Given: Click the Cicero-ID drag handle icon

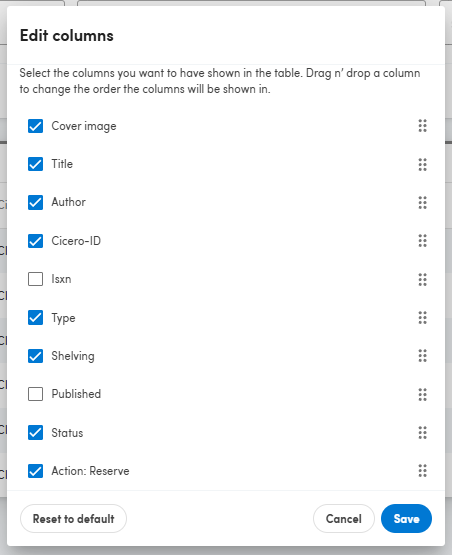Looking at the screenshot, I should coord(422,241).
